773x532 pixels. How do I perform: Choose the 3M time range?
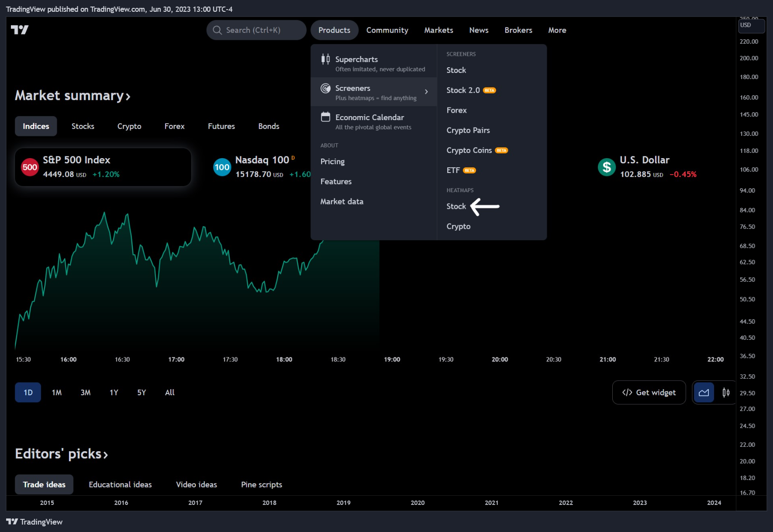86,392
